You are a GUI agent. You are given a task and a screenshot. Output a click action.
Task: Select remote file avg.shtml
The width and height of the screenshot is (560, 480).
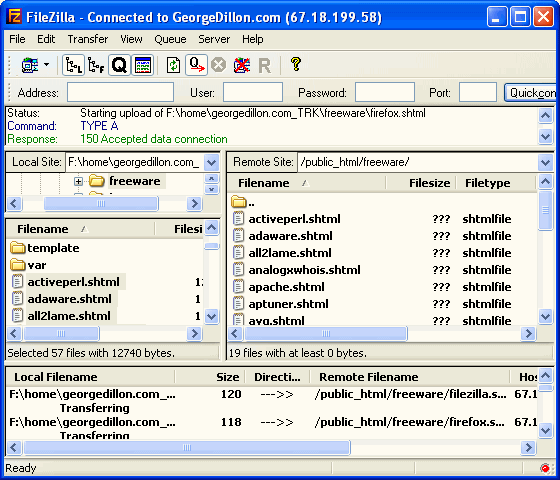(276, 320)
